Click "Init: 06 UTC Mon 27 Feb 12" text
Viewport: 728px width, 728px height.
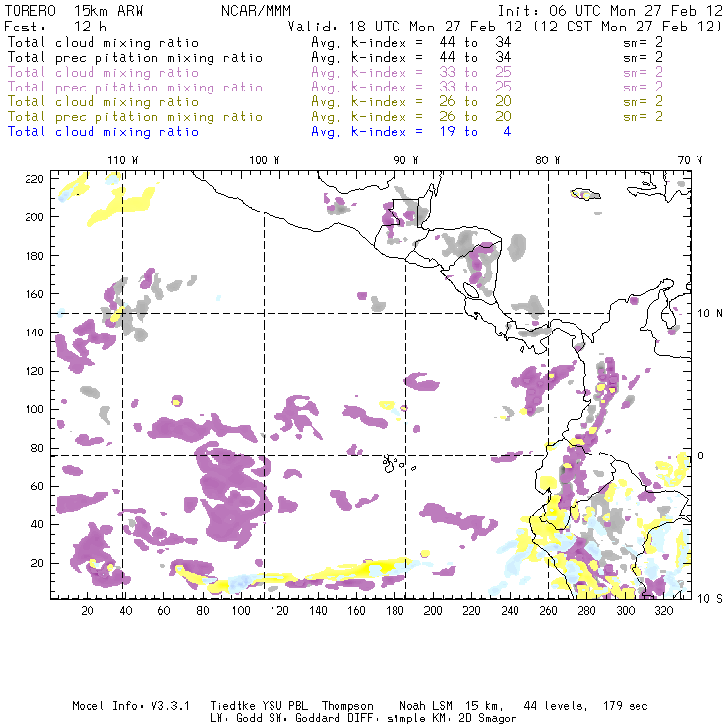(610, 11)
